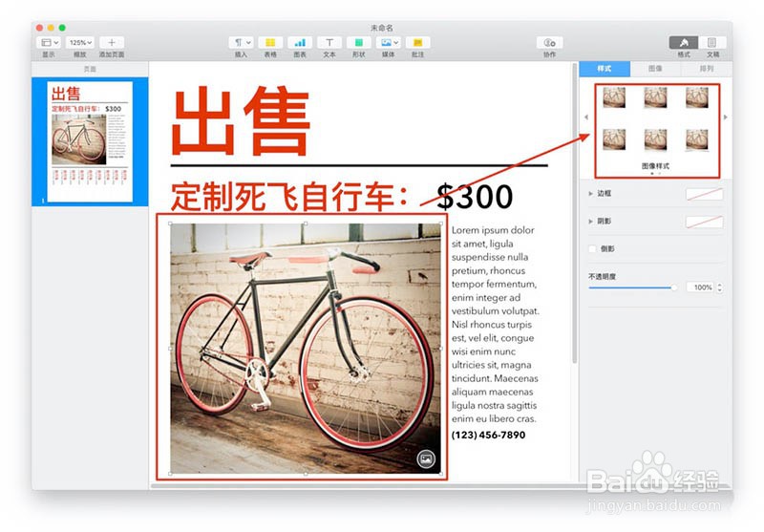Viewport: 764px width, 532px height.
Task: Apply the top-middle image style thumbnail
Action: [655, 97]
